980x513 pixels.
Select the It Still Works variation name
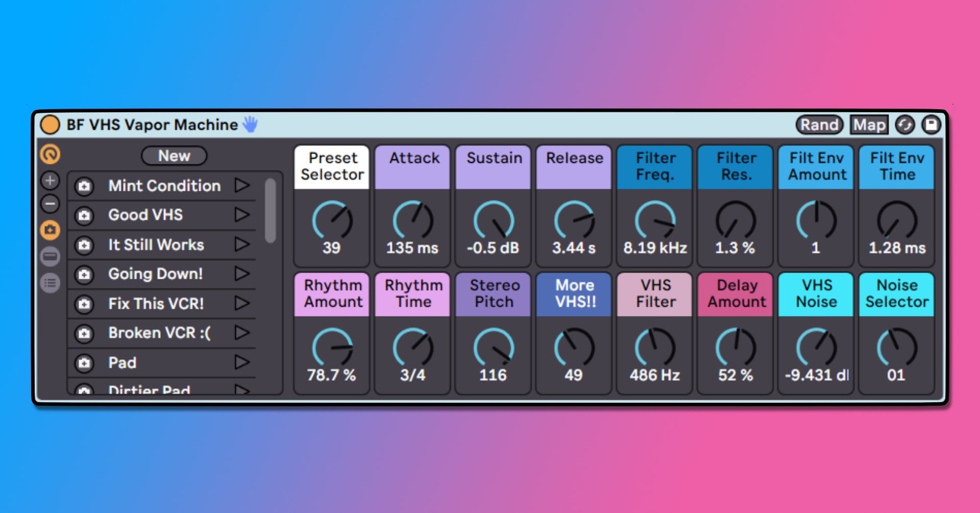pyautogui.click(x=156, y=245)
